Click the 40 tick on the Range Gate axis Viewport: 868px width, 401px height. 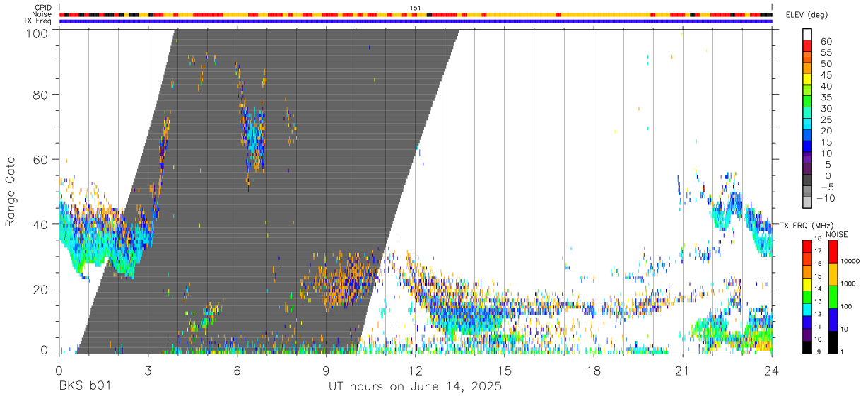42,225
